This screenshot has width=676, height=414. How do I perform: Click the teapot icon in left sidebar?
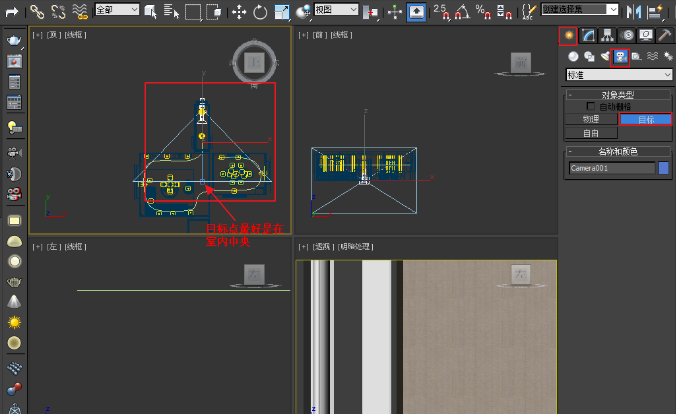point(15,41)
